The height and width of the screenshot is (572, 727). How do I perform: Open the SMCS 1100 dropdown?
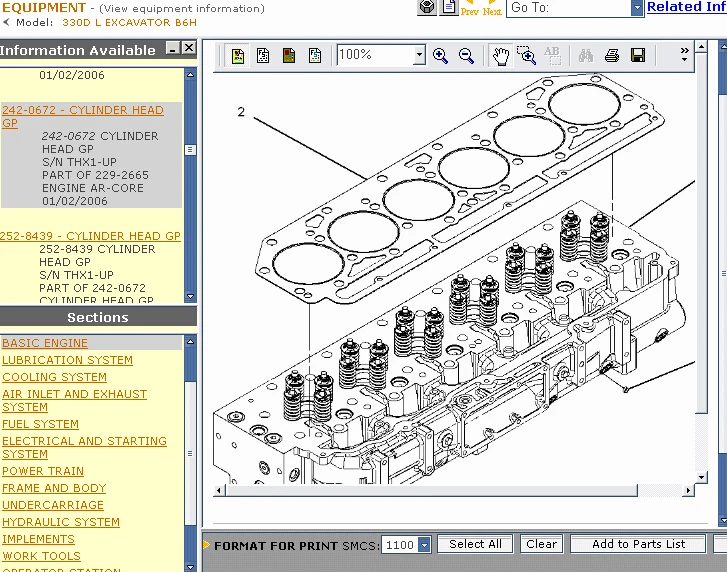pos(424,545)
